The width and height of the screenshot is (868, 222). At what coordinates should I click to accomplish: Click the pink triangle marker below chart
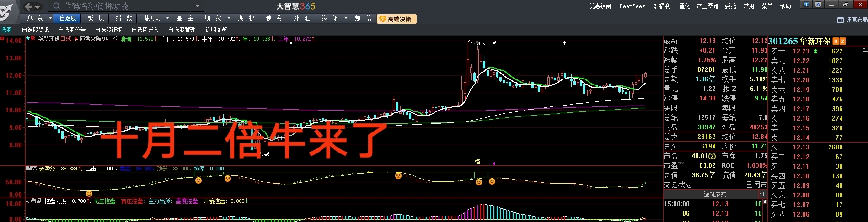pyautogui.click(x=493, y=163)
